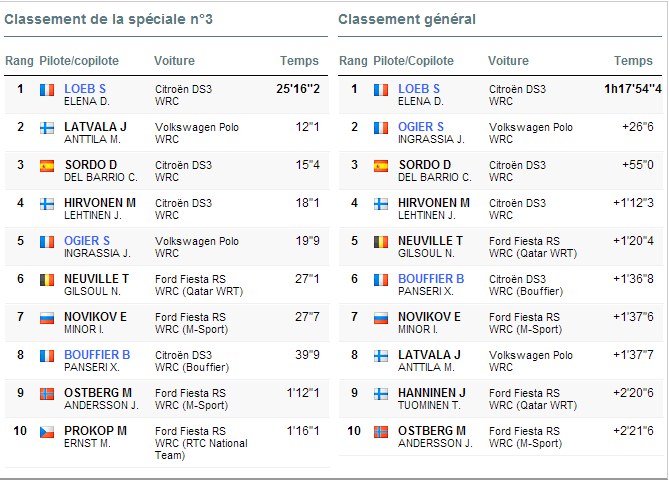
Task: Open OGIER S link in general ranking
Action: click(x=421, y=127)
